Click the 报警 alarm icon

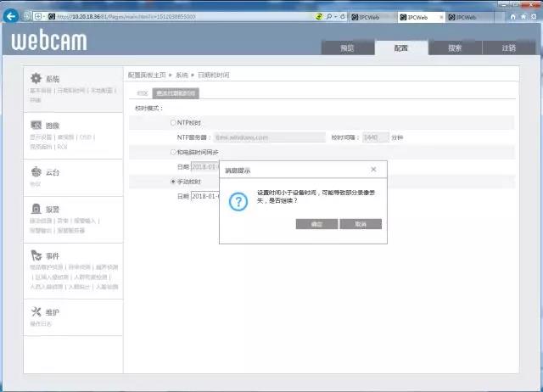click(x=36, y=209)
